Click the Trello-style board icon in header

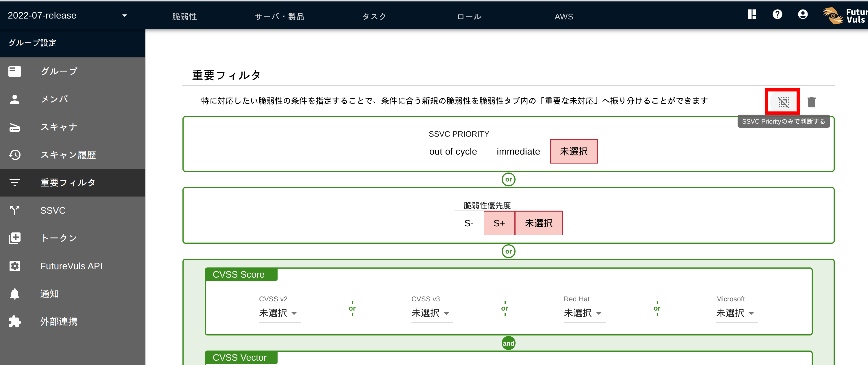coord(752,14)
